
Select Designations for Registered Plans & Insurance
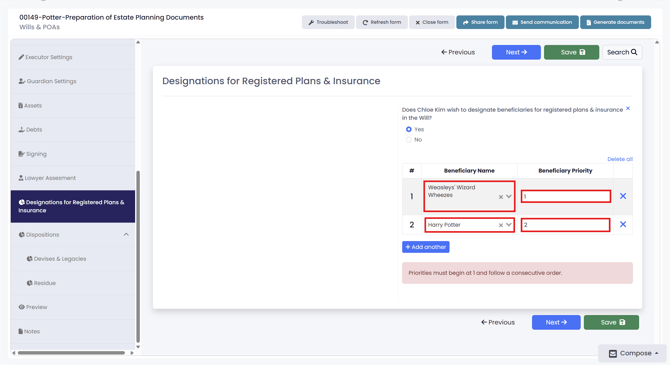pos(73,206)
